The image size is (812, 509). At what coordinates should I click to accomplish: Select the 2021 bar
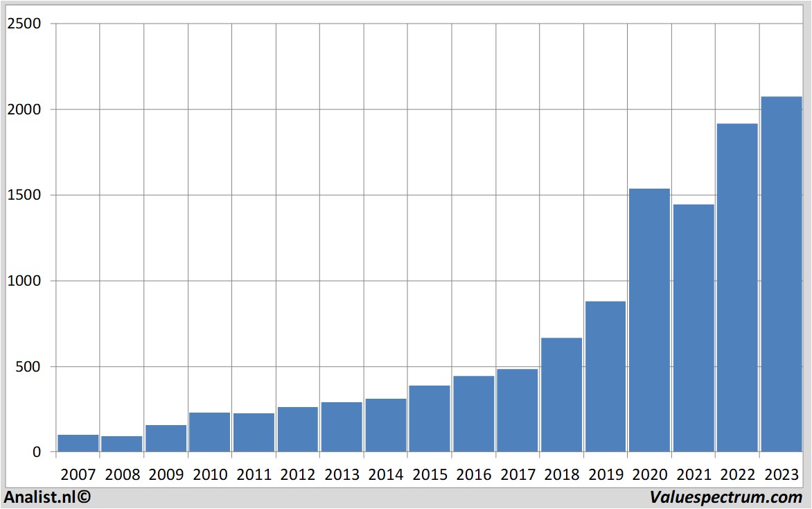click(693, 328)
